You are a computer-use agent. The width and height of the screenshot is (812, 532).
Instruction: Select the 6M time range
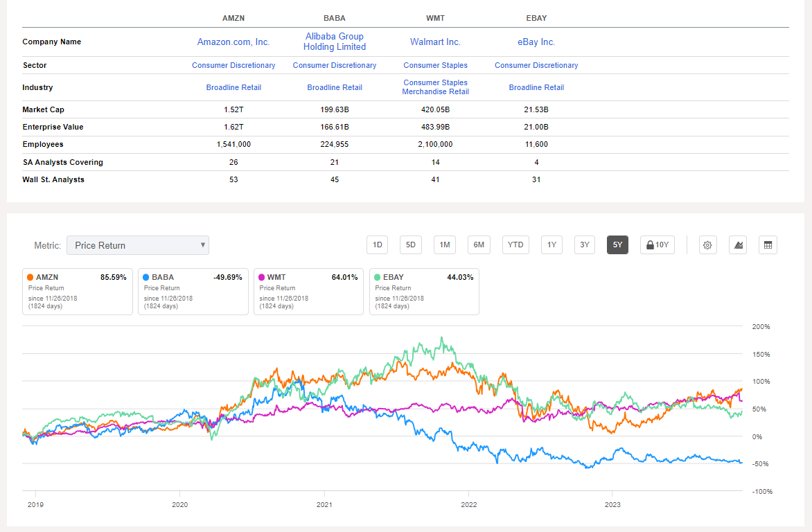(479, 245)
